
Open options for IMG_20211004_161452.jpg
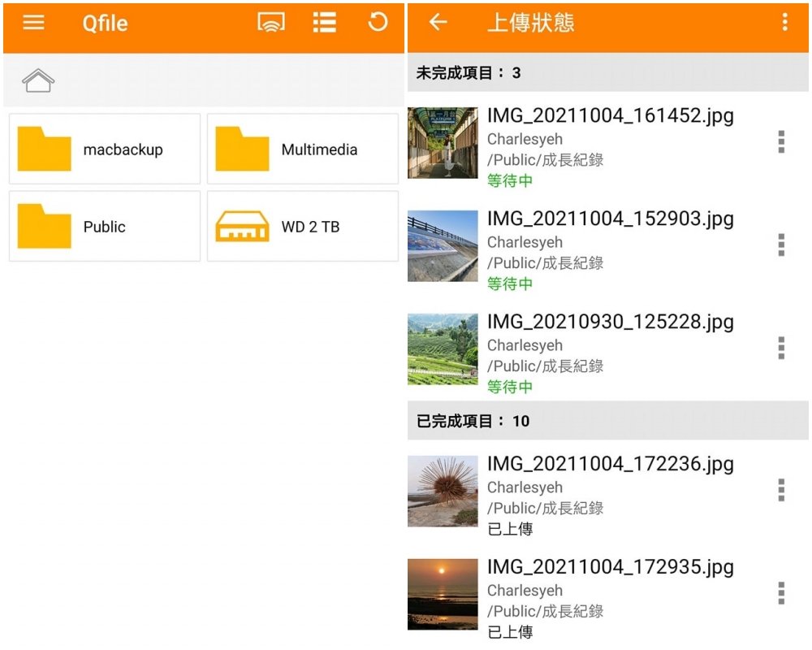click(x=781, y=141)
